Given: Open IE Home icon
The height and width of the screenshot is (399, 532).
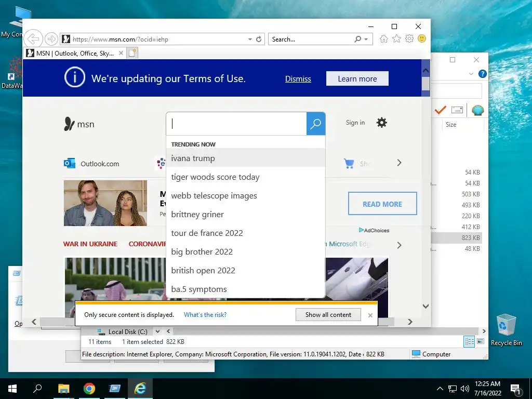Looking at the screenshot, I should [x=384, y=38].
